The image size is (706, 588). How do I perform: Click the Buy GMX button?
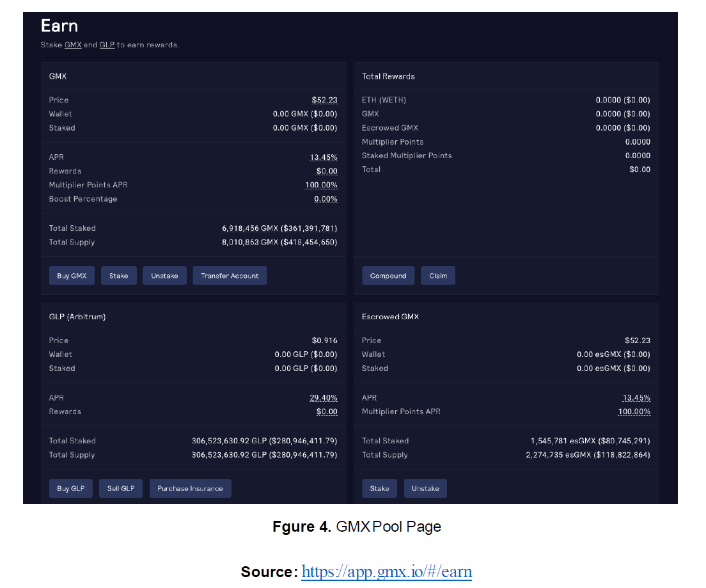[72, 275]
